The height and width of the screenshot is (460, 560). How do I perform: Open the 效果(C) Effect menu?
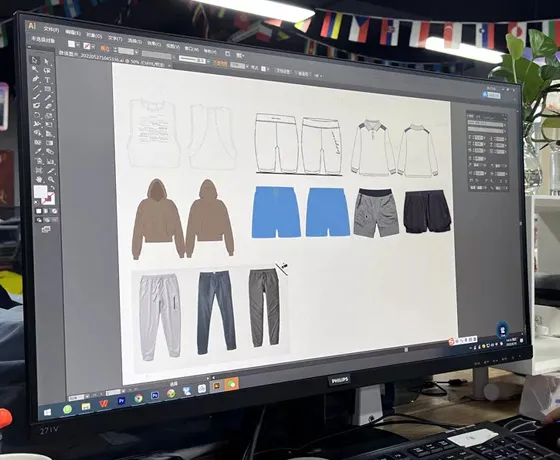[x=154, y=44]
